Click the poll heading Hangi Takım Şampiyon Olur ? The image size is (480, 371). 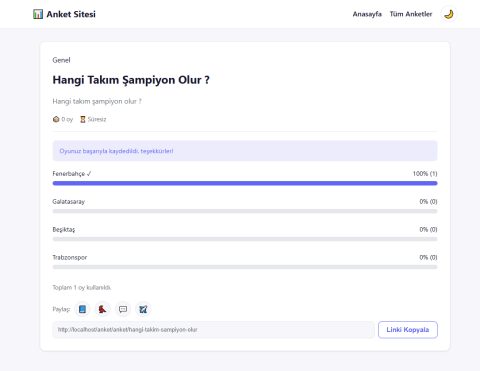click(x=131, y=80)
